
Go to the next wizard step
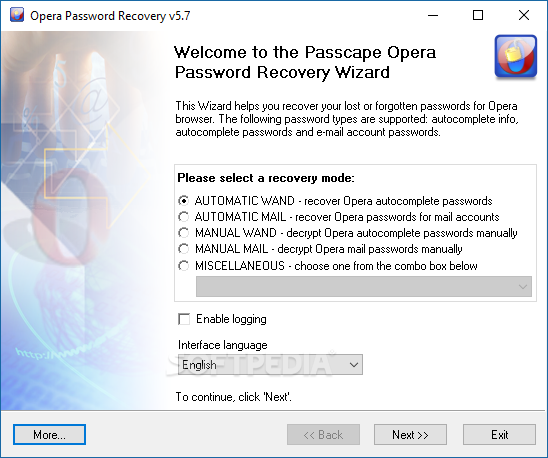click(x=410, y=435)
